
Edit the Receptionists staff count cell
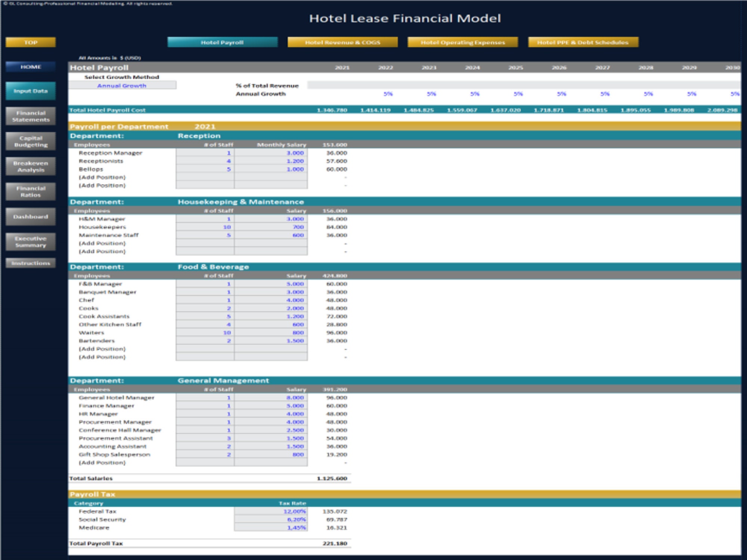[x=205, y=161]
